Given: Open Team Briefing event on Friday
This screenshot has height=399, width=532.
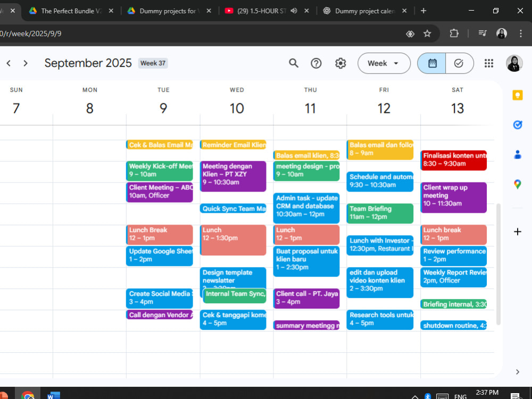Looking at the screenshot, I should 380,213.
